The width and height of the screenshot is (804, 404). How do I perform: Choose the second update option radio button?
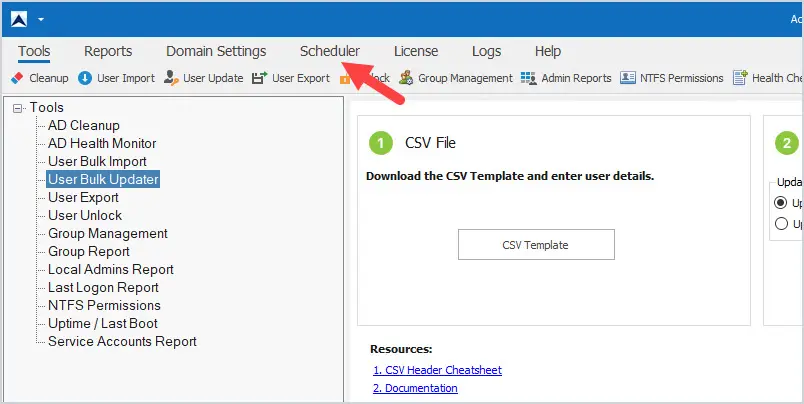point(781,224)
